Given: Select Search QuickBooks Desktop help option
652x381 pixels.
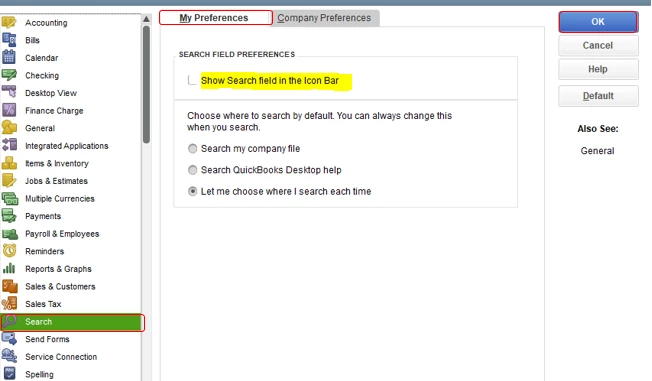Looking at the screenshot, I should (x=193, y=170).
